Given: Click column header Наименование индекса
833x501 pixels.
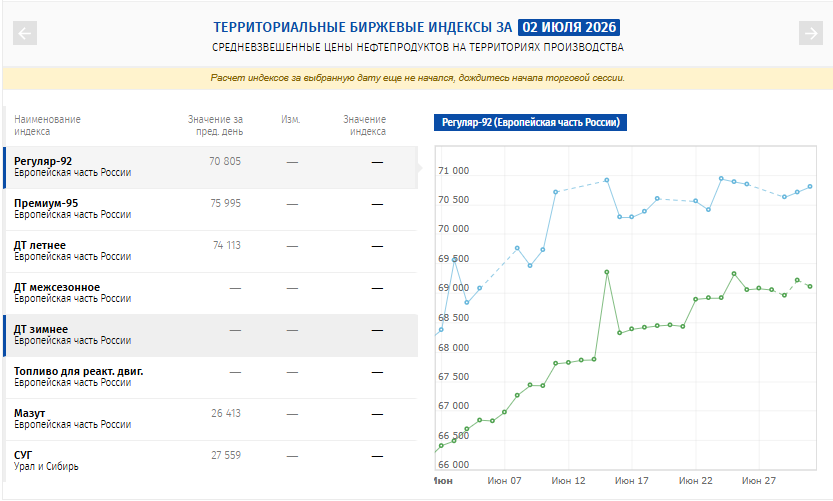Looking at the screenshot, I should coord(47,125).
